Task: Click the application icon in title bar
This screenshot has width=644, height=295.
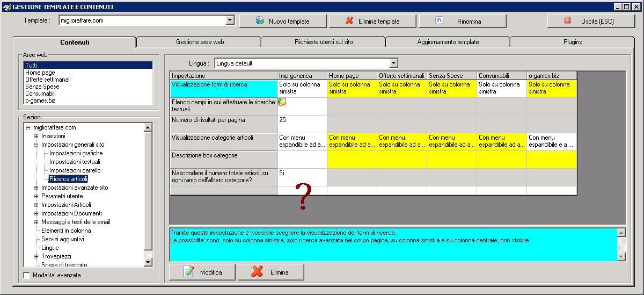Action: coord(6,7)
